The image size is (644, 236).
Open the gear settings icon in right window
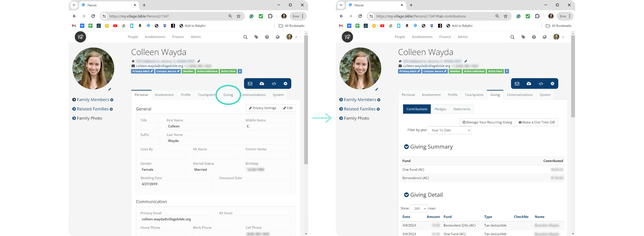pos(552,84)
